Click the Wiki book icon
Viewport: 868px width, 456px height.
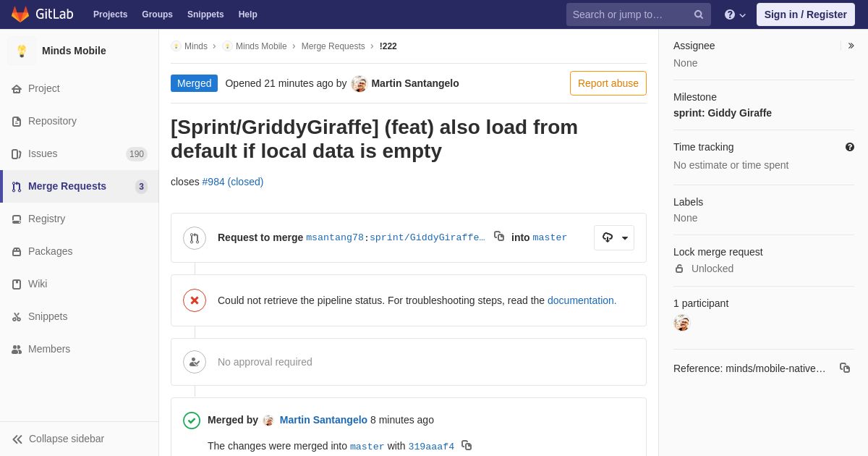coord(17,284)
